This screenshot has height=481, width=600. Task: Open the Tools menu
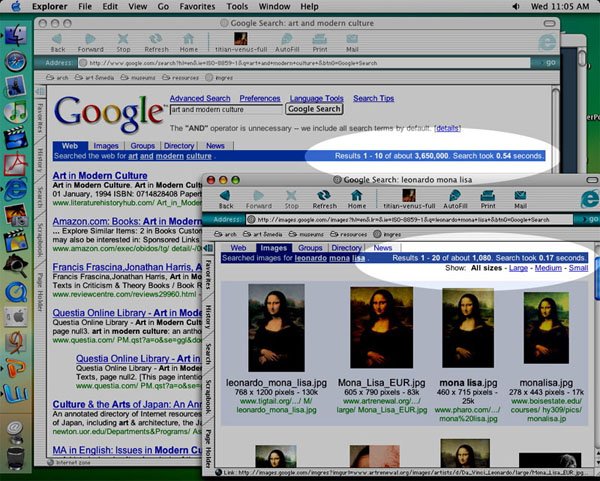[x=237, y=7]
